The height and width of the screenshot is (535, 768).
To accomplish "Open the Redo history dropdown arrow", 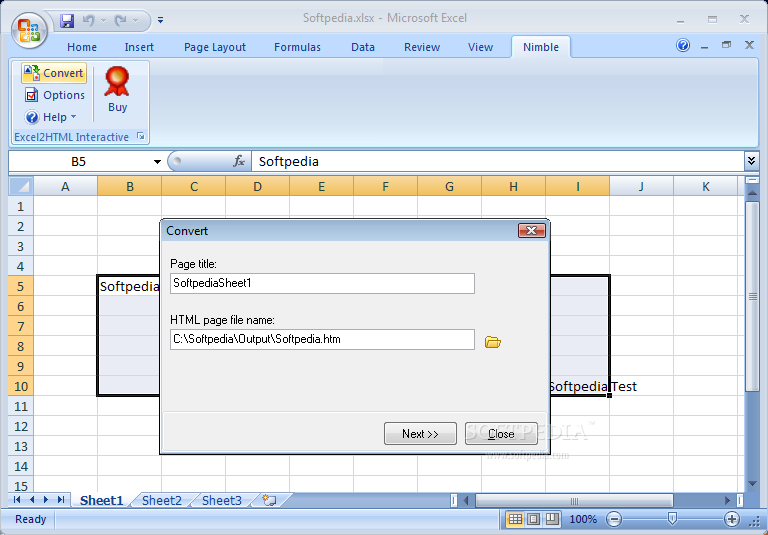I will [x=135, y=21].
